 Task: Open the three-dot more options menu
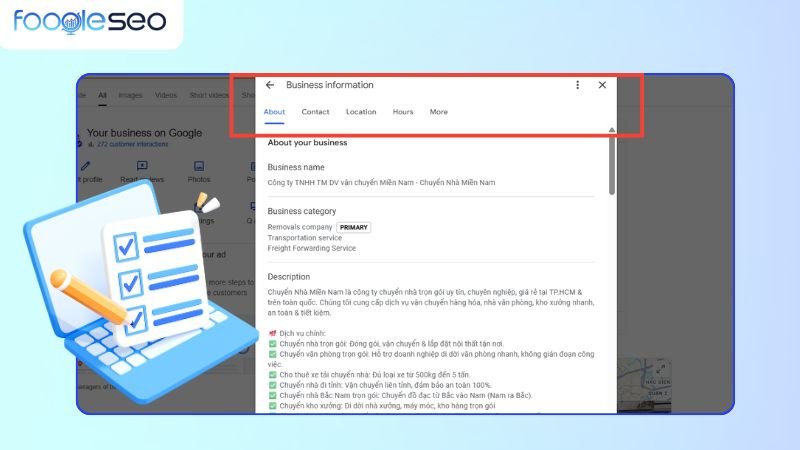pyautogui.click(x=577, y=85)
